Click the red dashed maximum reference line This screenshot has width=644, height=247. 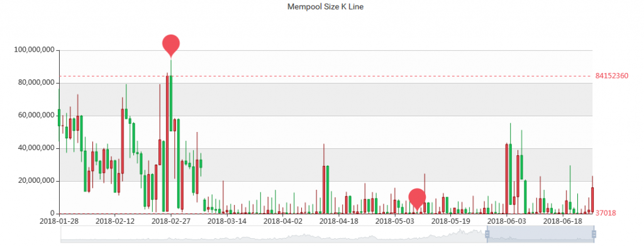326,76
